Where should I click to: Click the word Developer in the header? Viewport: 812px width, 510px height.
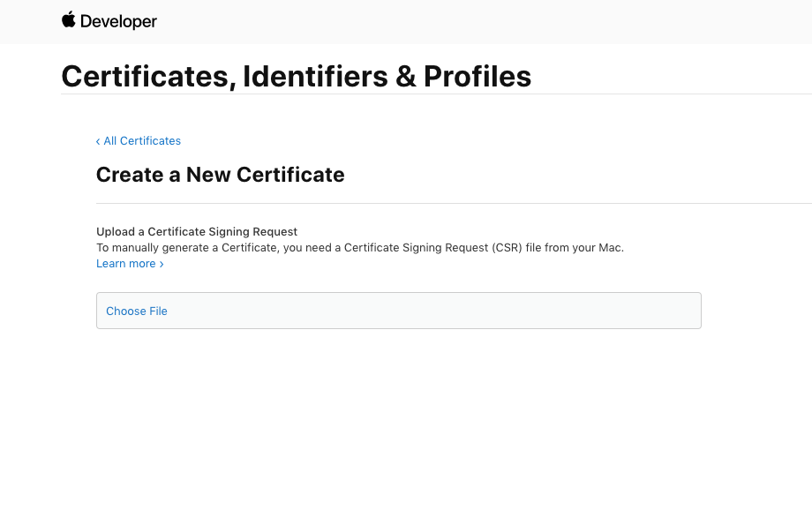coord(118,21)
